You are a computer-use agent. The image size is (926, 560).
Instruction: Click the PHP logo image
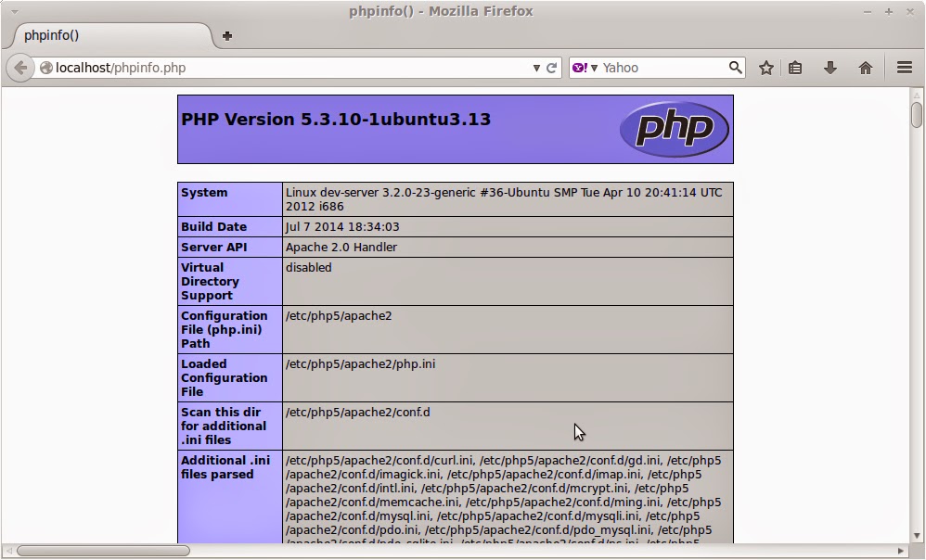tap(675, 129)
